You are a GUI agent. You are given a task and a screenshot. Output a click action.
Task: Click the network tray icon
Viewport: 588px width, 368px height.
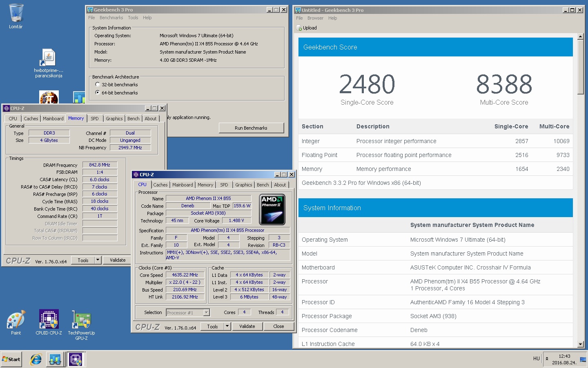tap(583, 359)
